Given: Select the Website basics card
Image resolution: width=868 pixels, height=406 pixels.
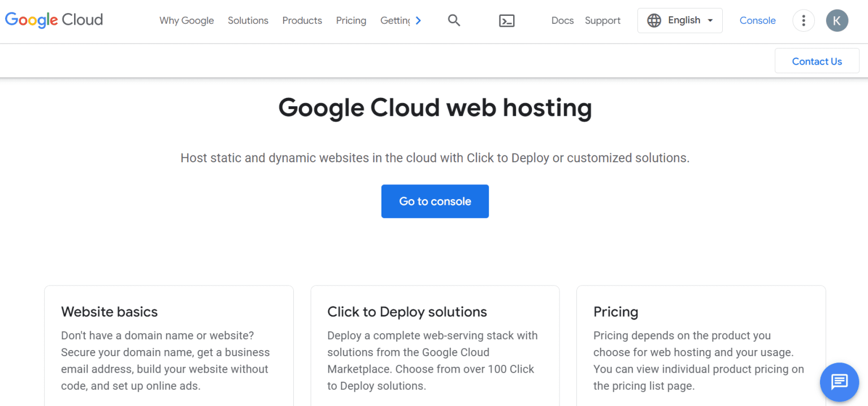Looking at the screenshot, I should pos(168,345).
